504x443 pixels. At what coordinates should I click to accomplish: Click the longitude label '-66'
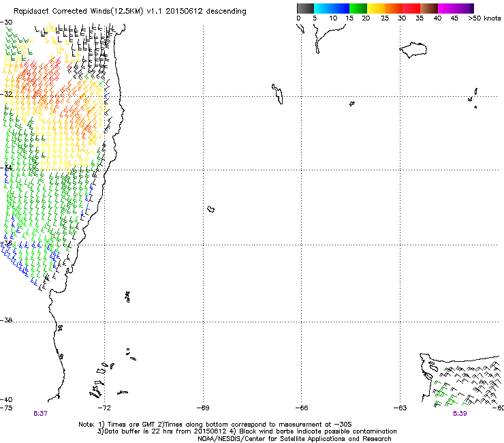point(302,408)
